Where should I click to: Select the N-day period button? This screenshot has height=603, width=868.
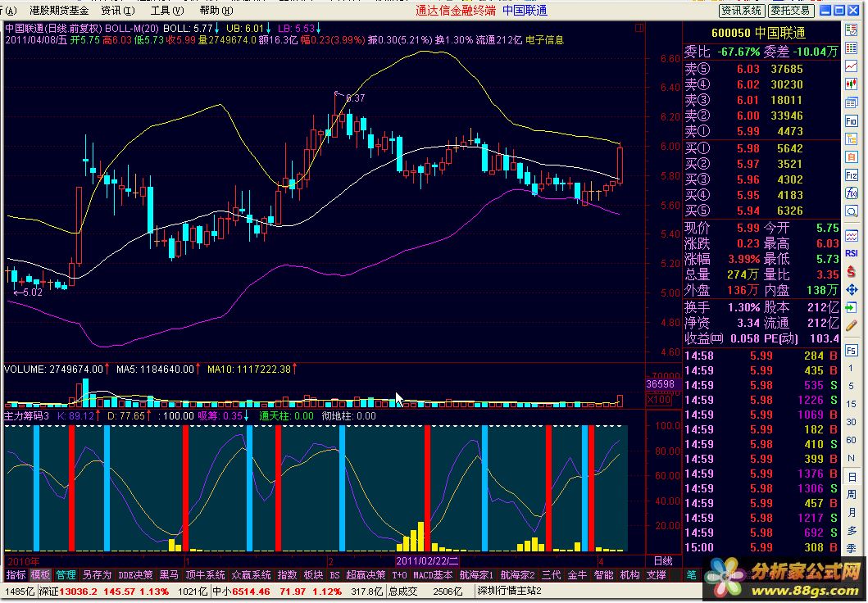pos(852,459)
